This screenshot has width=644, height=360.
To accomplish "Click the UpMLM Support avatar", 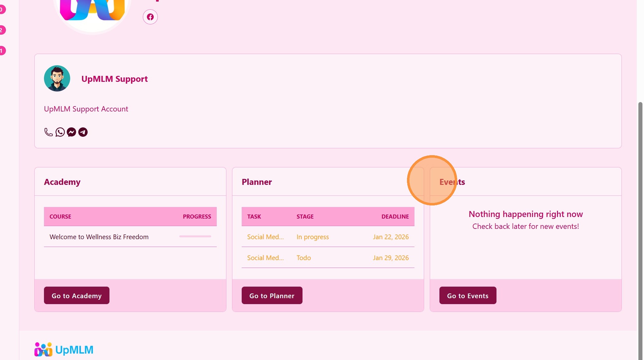I will coord(57,78).
